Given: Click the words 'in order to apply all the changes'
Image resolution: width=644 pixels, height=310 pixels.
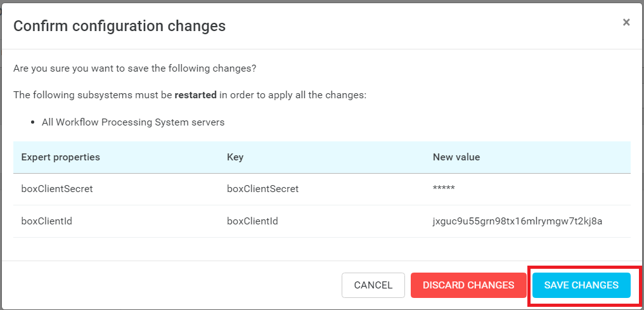Looking at the screenshot, I should 293,95.
